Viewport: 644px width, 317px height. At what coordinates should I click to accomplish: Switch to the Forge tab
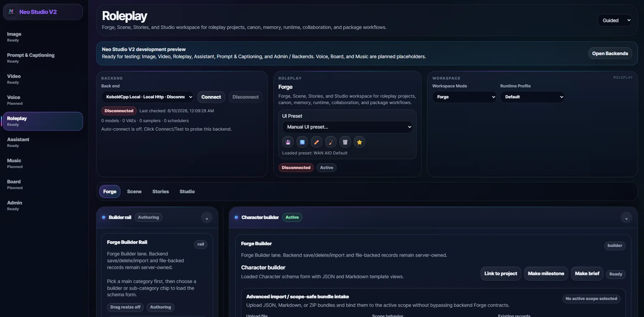pos(110,191)
